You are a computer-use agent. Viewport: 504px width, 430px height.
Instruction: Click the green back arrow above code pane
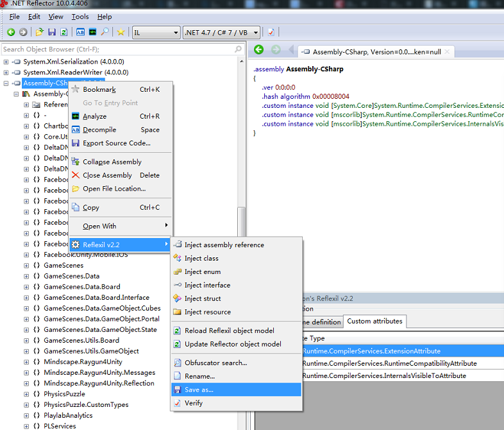point(259,50)
